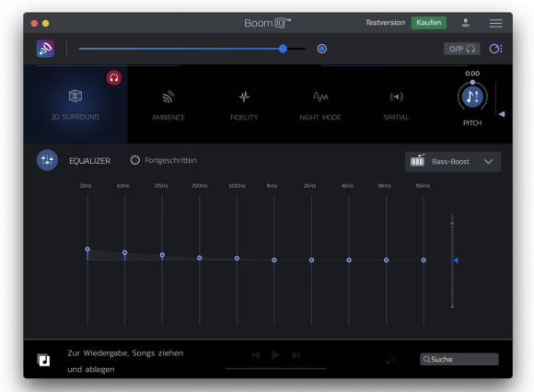
Task: Collapse the effects panel arrow near Pitch
Action: point(502,114)
